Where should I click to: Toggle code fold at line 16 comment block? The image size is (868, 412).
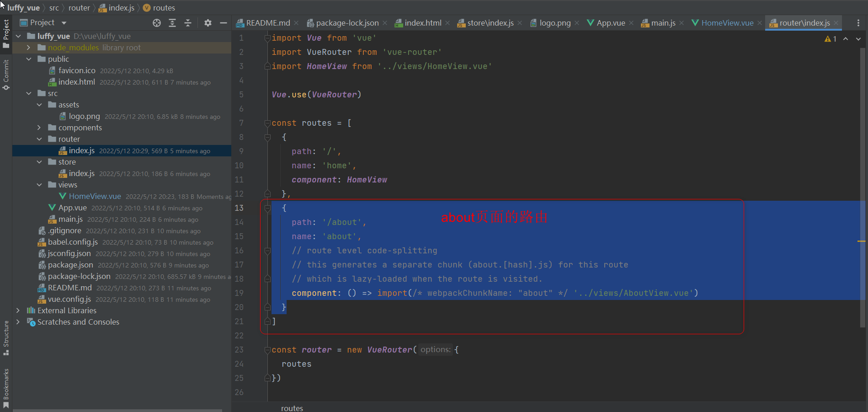pyautogui.click(x=267, y=251)
